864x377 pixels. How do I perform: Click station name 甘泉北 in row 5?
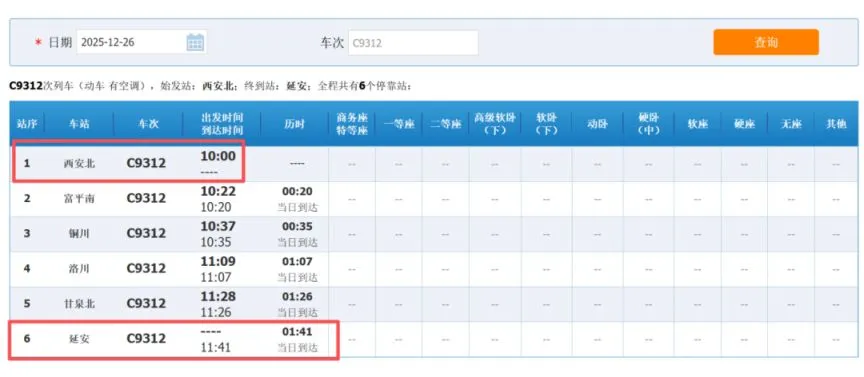pyautogui.click(x=79, y=304)
